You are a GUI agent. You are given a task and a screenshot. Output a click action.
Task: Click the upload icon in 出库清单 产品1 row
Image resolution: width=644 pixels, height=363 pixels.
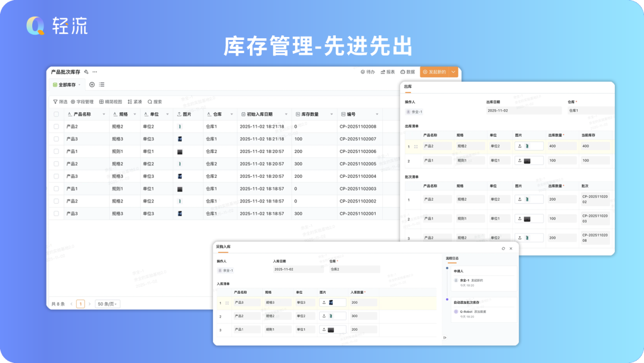[x=519, y=161]
